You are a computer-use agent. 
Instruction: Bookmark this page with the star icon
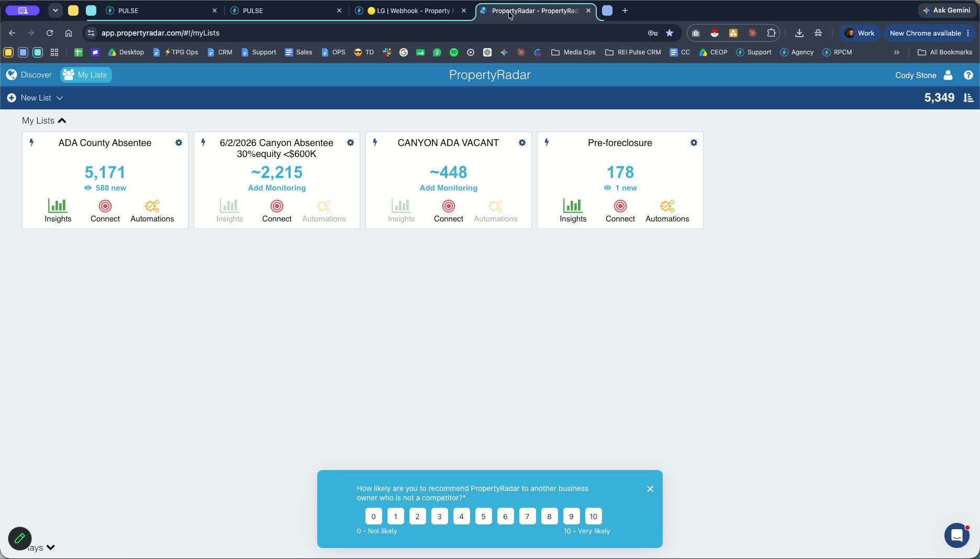(x=670, y=33)
